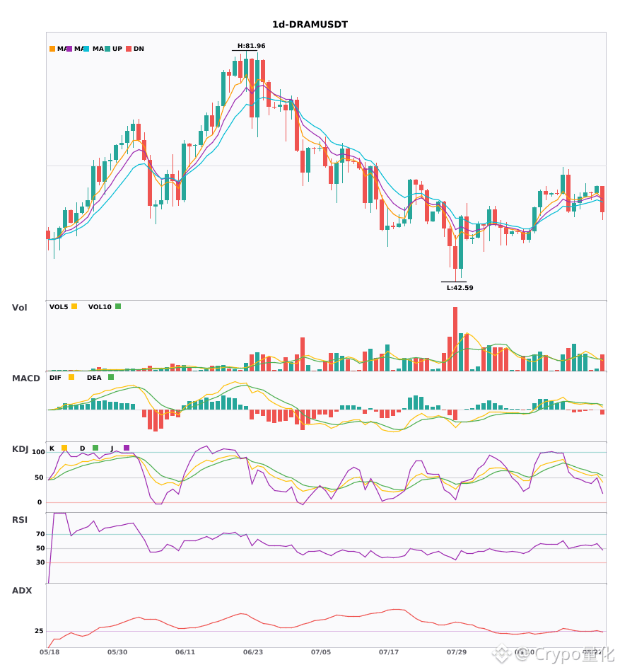Select the green D legend swatch
This screenshot has width=620, height=672.
click(95, 448)
